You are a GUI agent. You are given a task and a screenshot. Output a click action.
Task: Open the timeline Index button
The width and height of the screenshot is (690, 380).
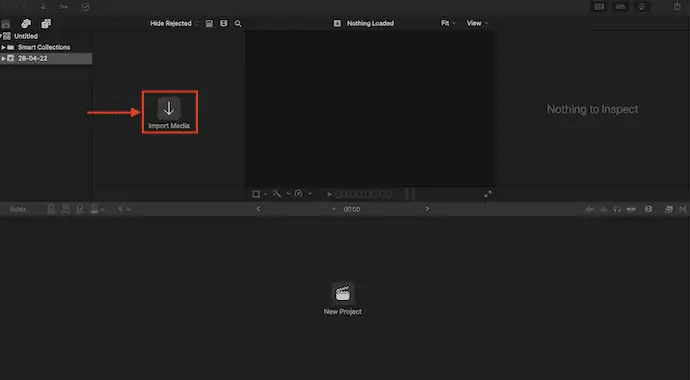point(18,209)
